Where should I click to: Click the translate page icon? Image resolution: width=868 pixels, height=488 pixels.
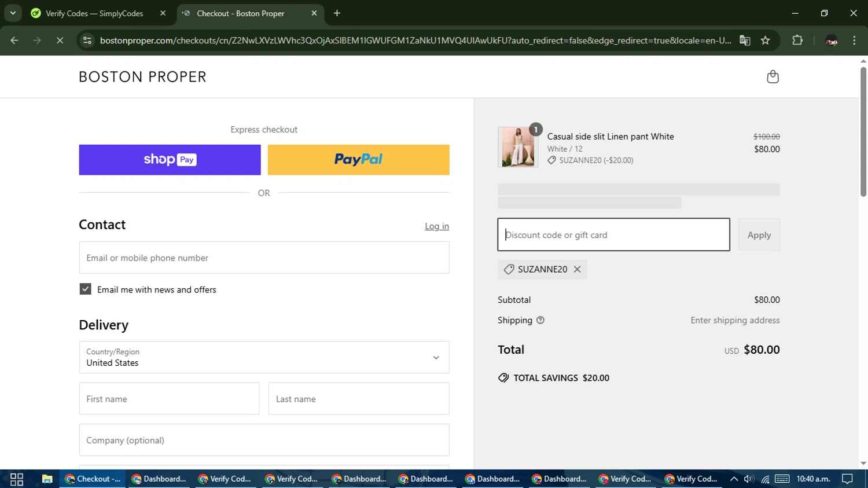click(745, 41)
